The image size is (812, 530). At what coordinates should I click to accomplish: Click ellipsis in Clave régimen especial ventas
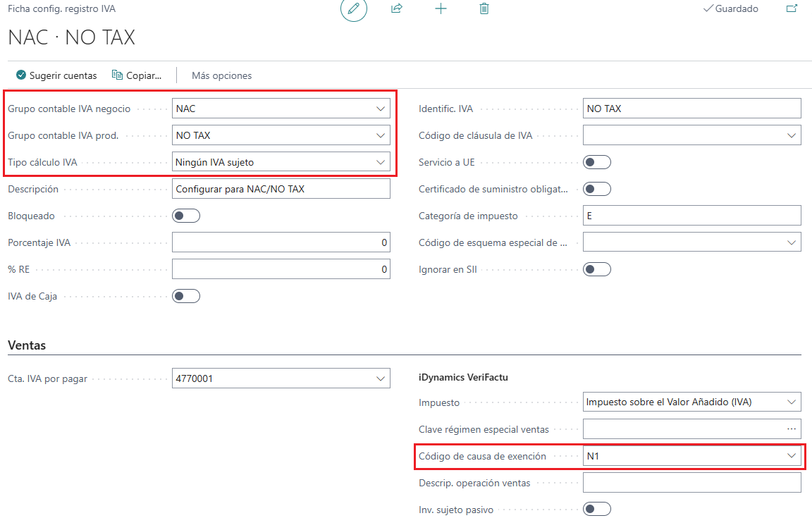792,429
